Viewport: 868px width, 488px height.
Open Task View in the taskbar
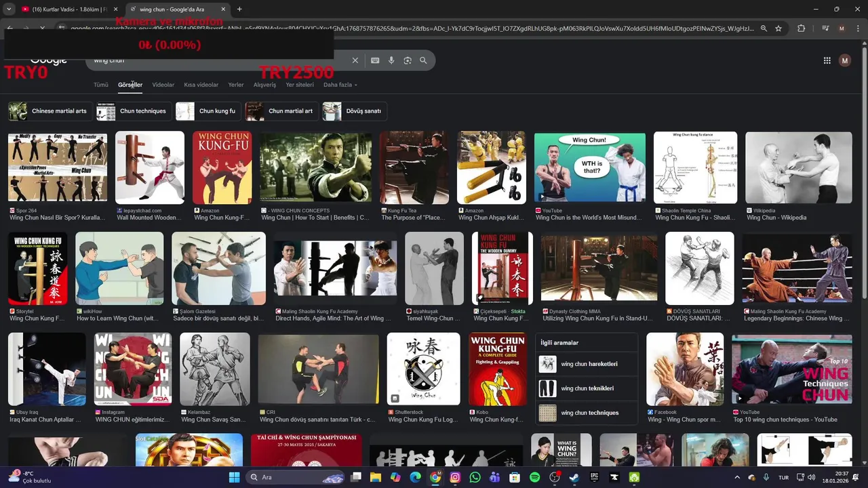[x=355, y=477]
